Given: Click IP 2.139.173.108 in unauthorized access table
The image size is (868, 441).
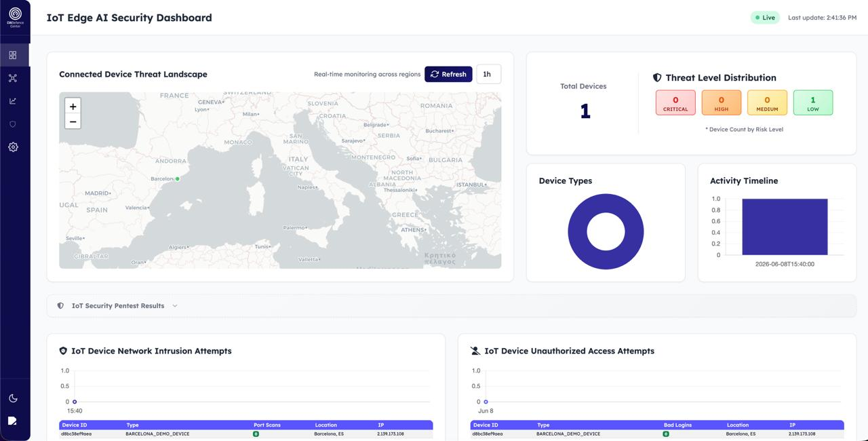Looking at the screenshot, I should (x=802, y=434).
